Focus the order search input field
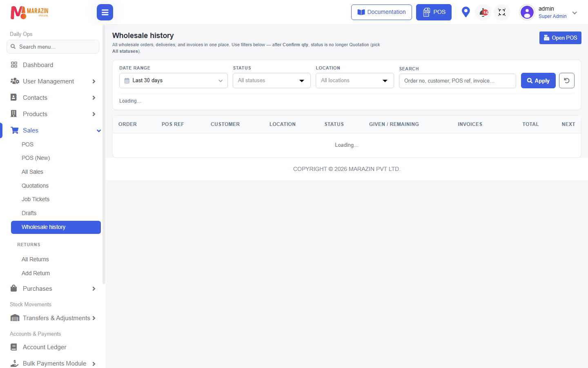Screen dimensions: 588x368 (x=457, y=81)
